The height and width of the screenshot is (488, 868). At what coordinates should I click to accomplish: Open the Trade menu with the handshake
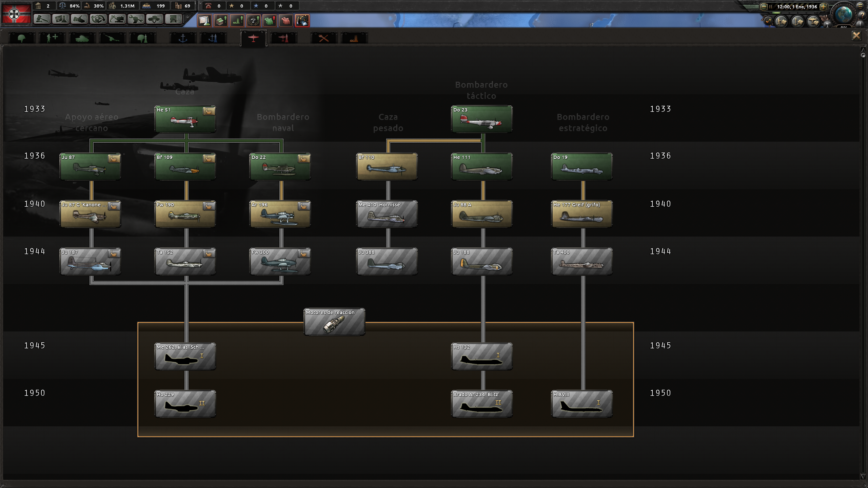(79, 19)
